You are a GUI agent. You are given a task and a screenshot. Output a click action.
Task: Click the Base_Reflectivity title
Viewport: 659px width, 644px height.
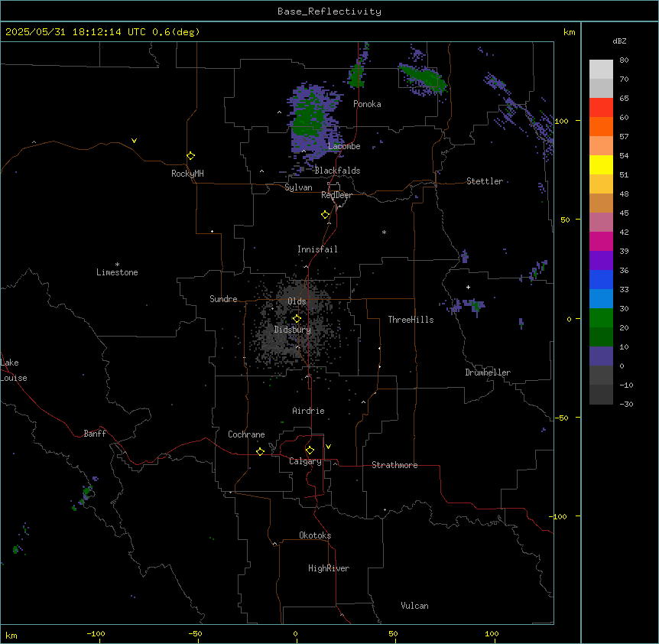[x=329, y=11]
